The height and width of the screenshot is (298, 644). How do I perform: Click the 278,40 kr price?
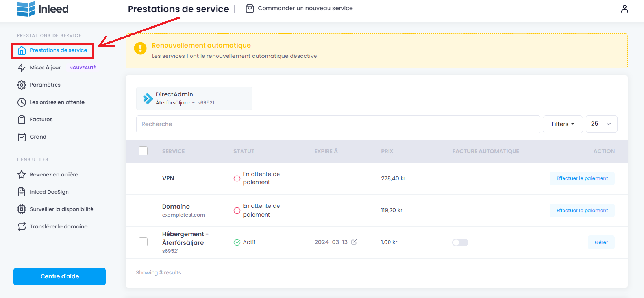(x=393, y=178)
